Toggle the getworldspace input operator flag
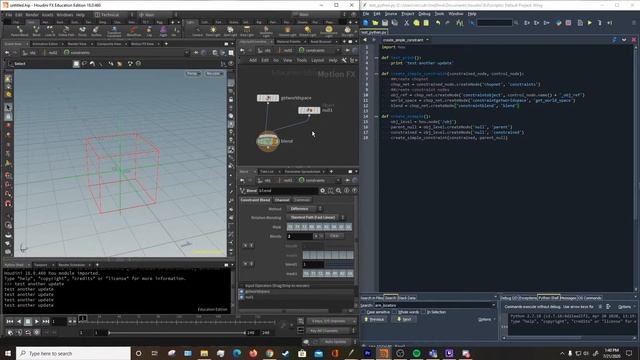This screenshot has width=640, height=360. (242, 292)
